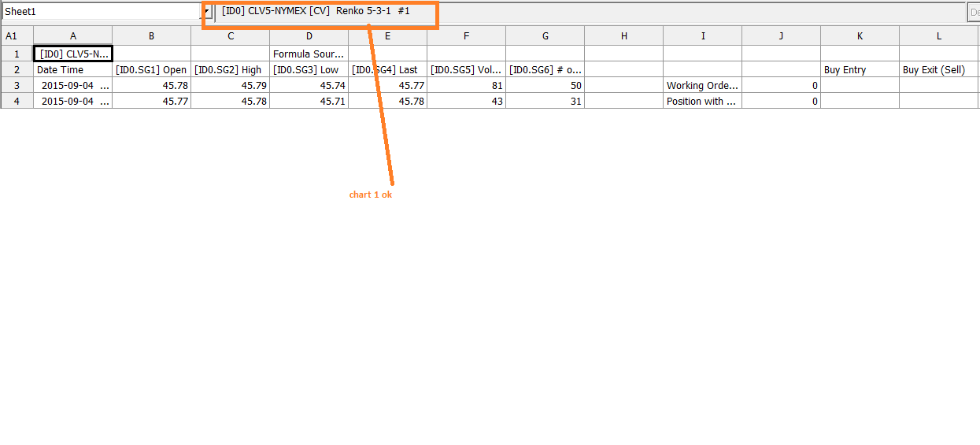This screenshot has height=445, width=980.
Task: Select row 3 header
Action: 17,85
